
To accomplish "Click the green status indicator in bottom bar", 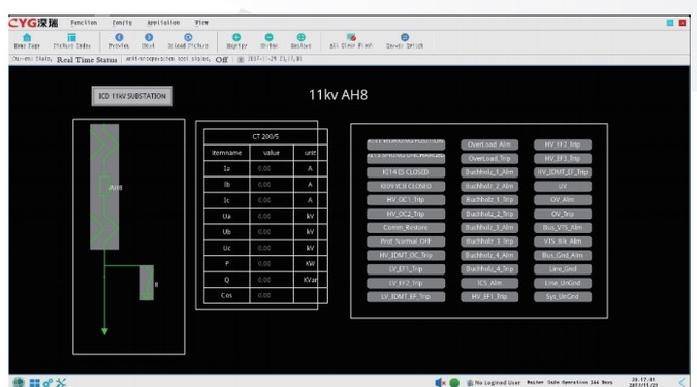I will tap(454, 383).
